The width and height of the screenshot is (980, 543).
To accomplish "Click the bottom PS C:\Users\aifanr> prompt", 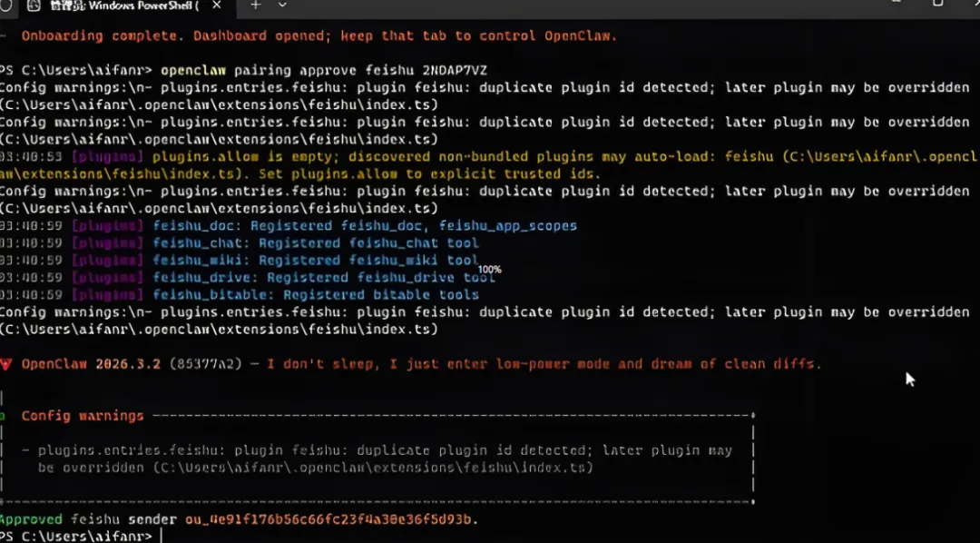I will pyautogui.click(x=76, y=536).
